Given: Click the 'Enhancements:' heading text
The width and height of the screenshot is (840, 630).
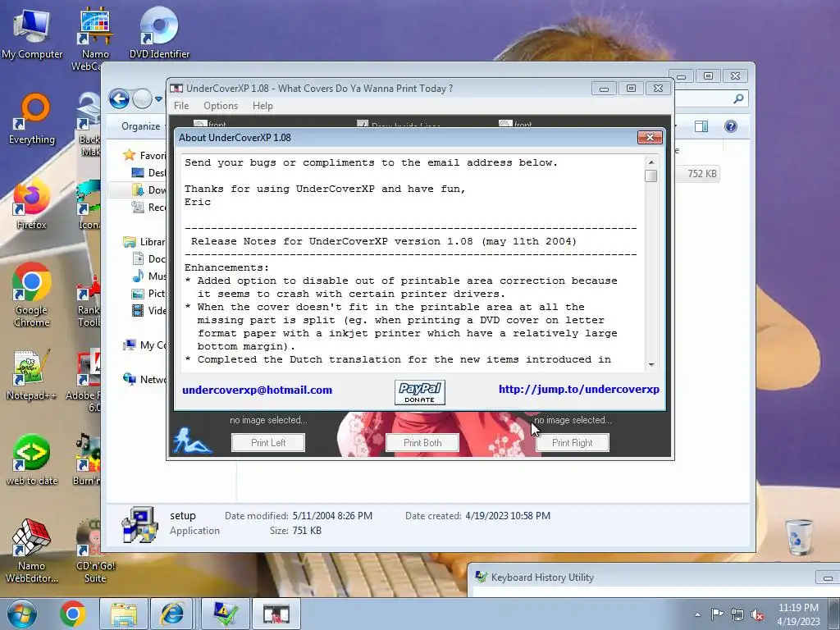Looking at the screenshot, I should point(227,268).
